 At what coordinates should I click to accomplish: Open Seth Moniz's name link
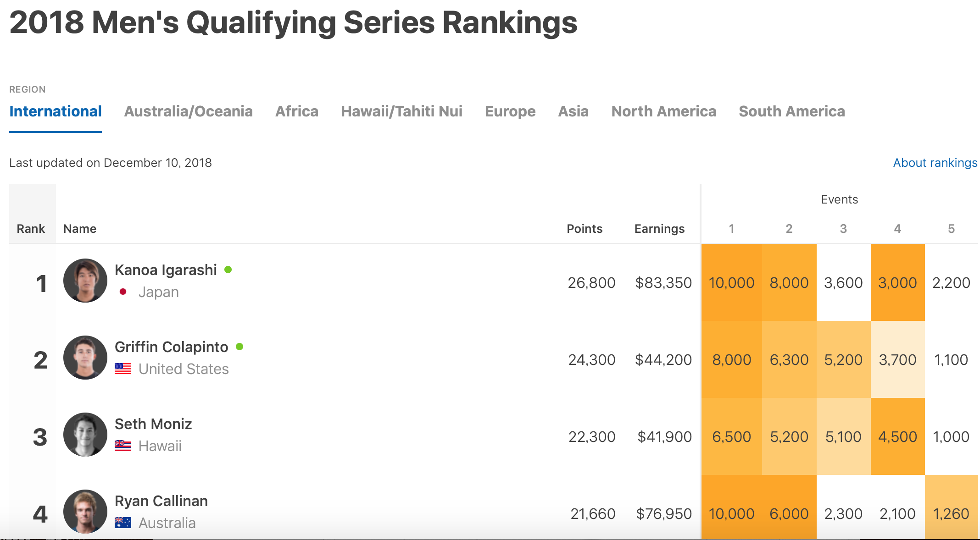[153, 424]
